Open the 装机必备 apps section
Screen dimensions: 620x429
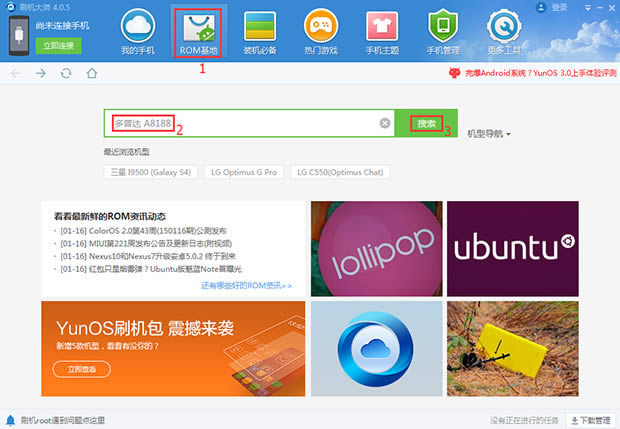click(x=261, y=31)
